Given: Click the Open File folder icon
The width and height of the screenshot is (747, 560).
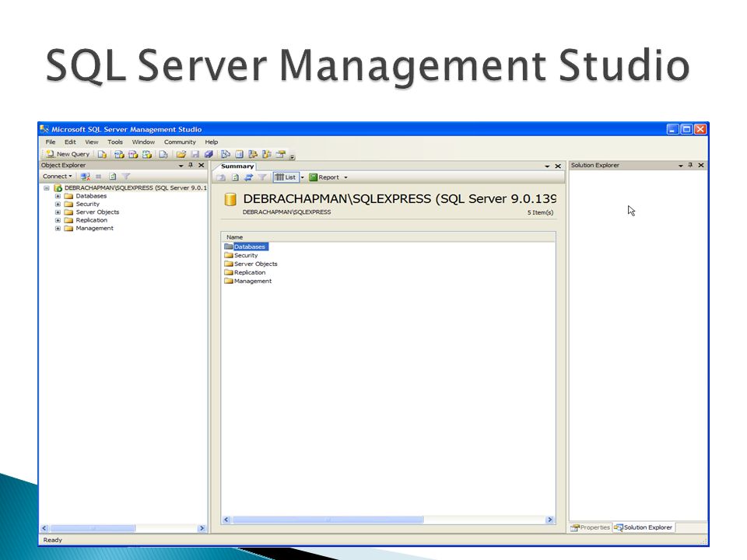Looking at the screenshot, I should coord(181,154).
